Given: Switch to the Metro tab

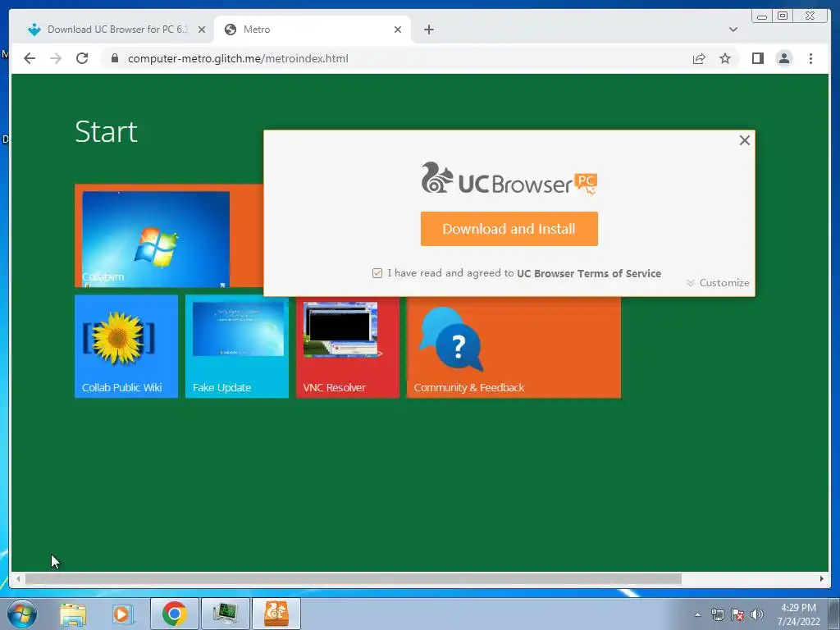Looking at the screenshot, I should point(313,30).
